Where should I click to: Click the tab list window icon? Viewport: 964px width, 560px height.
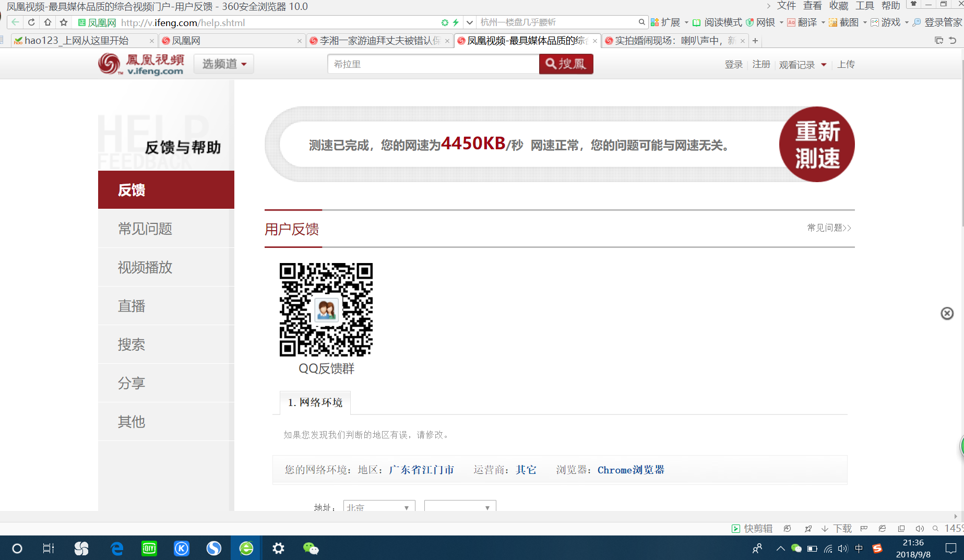click(938, 40)
